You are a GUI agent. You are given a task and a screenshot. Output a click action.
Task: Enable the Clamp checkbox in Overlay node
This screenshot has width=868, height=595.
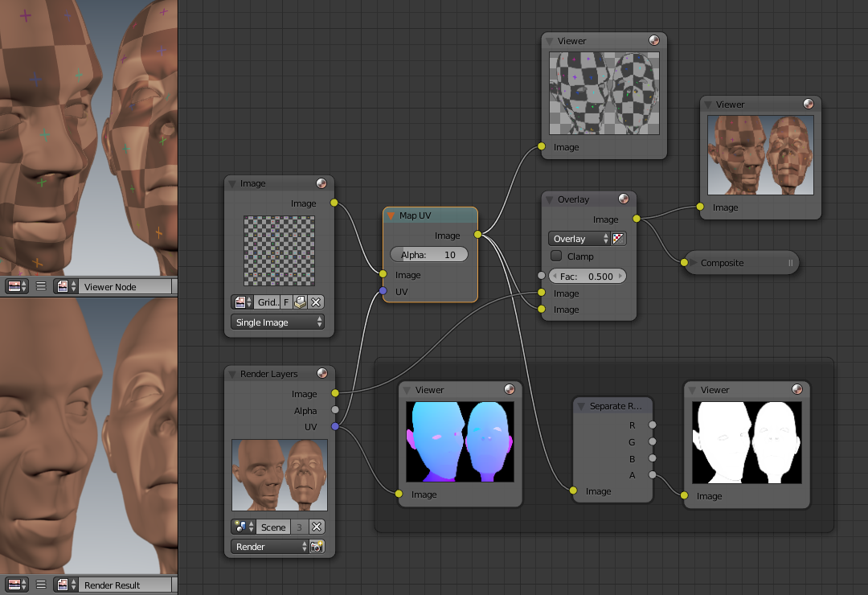coord(556,256)
